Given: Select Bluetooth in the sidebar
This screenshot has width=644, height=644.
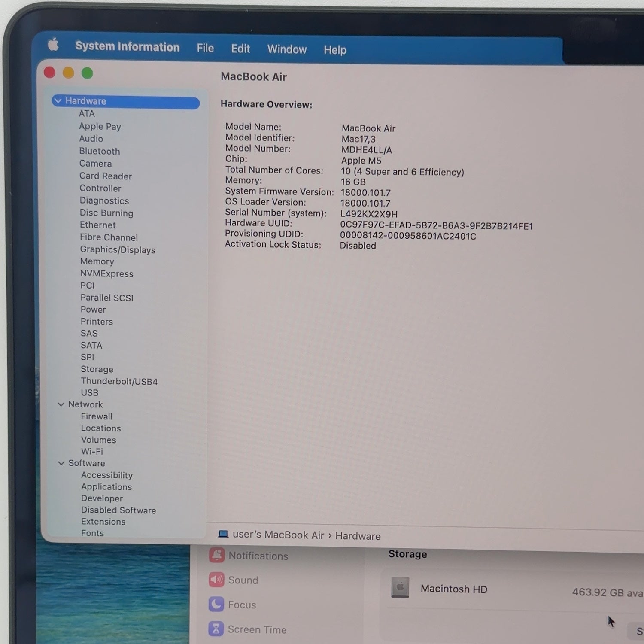Looking at the screenshot, I should point(100,151).
